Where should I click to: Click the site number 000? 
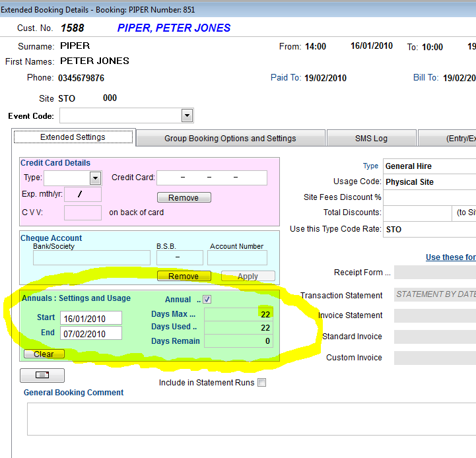click(110, 98)
